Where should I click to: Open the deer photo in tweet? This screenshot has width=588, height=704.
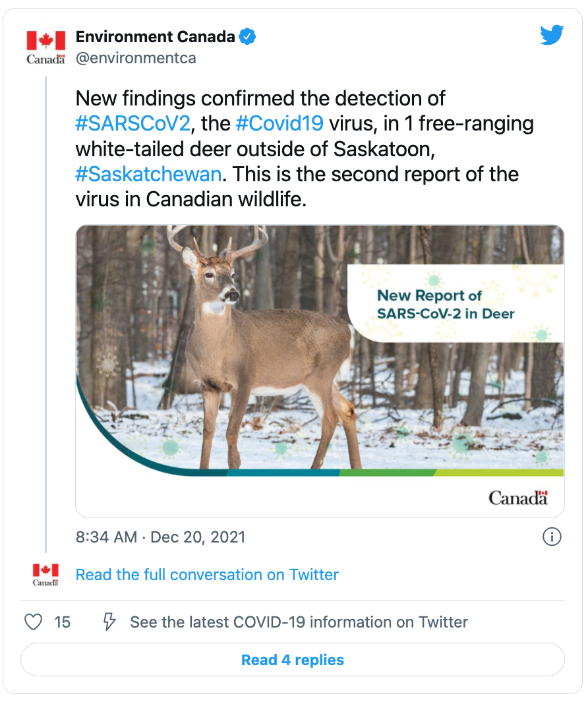coord(320,371)
